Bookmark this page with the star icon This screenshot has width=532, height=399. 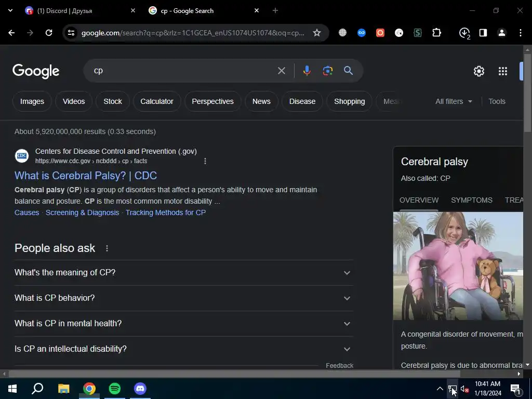tap(316, 33)
